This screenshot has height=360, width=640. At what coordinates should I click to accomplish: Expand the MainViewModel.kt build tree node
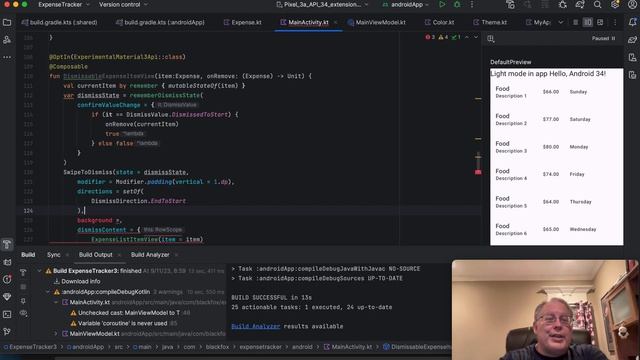click(56, 334)
